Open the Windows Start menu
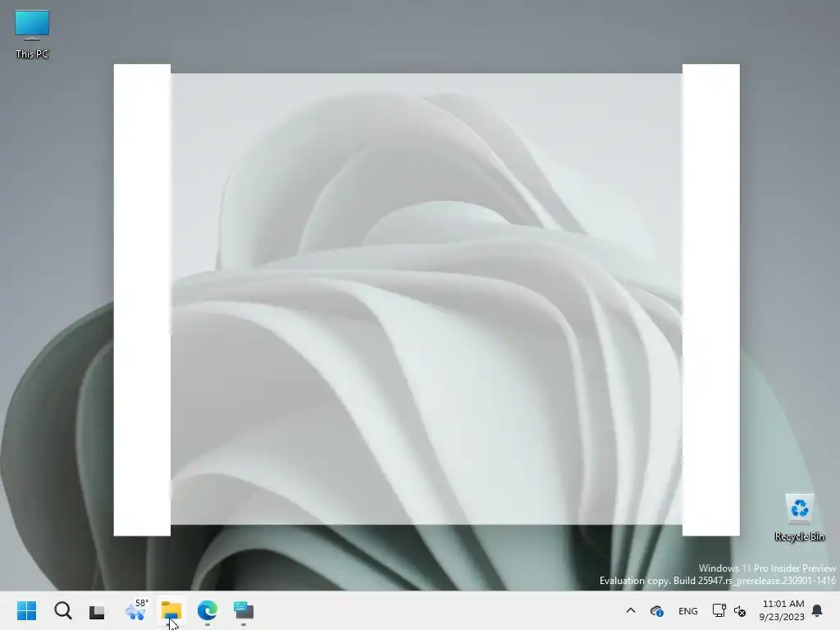840x630 pixels. coord(27,610)
